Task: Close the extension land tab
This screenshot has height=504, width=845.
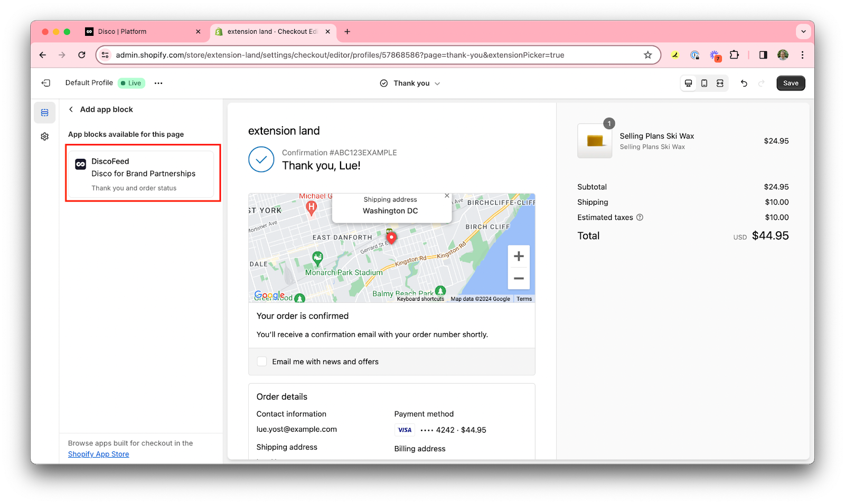Action: [327, 32]
